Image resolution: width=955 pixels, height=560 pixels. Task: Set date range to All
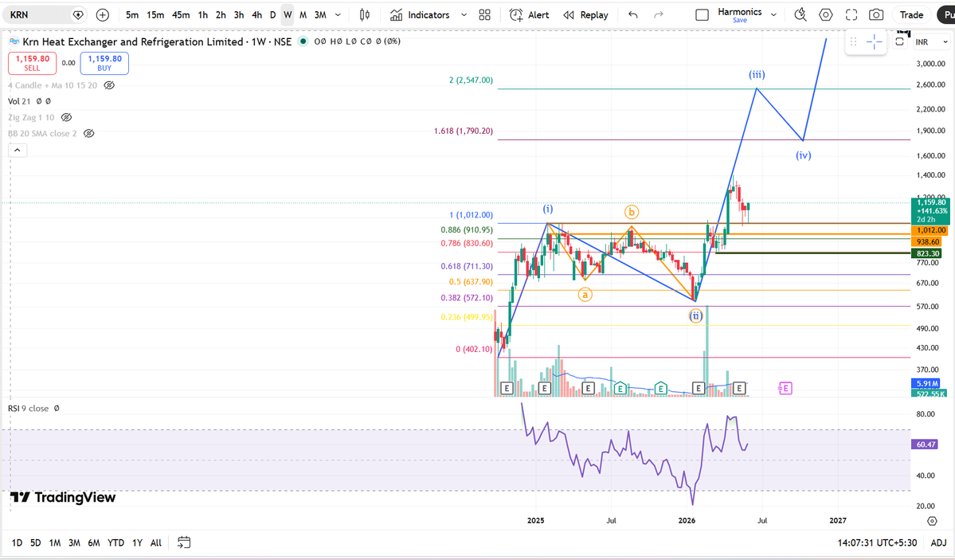[x=156, y=542]
